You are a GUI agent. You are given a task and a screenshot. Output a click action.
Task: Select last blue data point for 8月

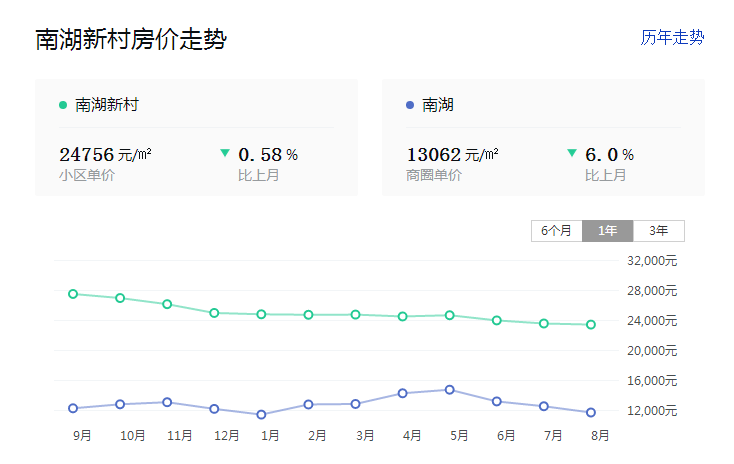coord(591,412)
